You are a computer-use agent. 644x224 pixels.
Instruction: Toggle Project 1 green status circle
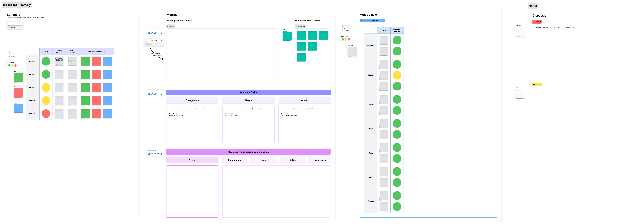click(46, 61)
